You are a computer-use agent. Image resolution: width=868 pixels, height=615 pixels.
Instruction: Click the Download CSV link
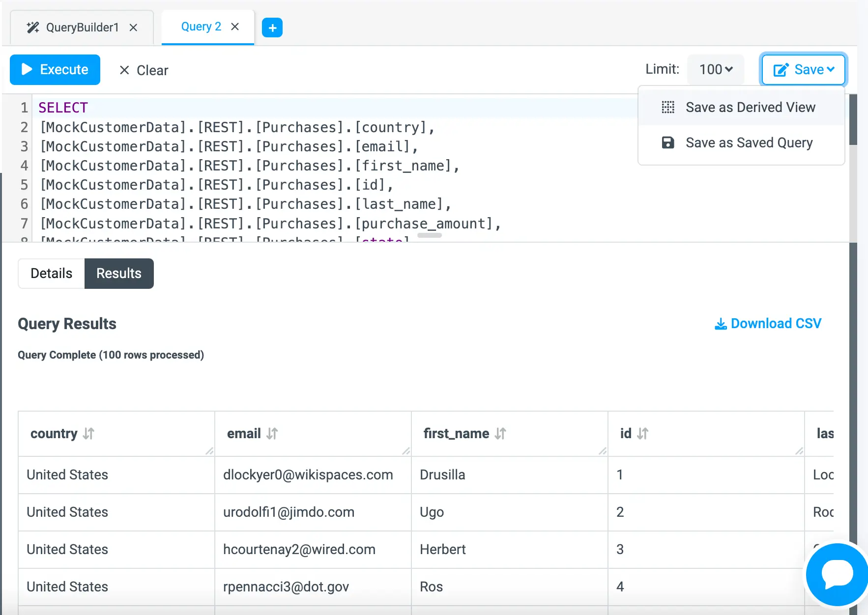(768, 323)
